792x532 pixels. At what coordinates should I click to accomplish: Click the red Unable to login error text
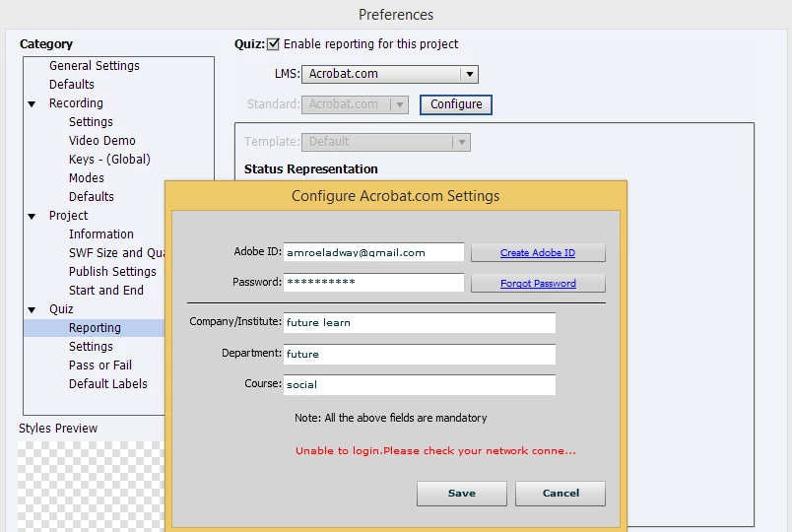[x=435, y=450]
